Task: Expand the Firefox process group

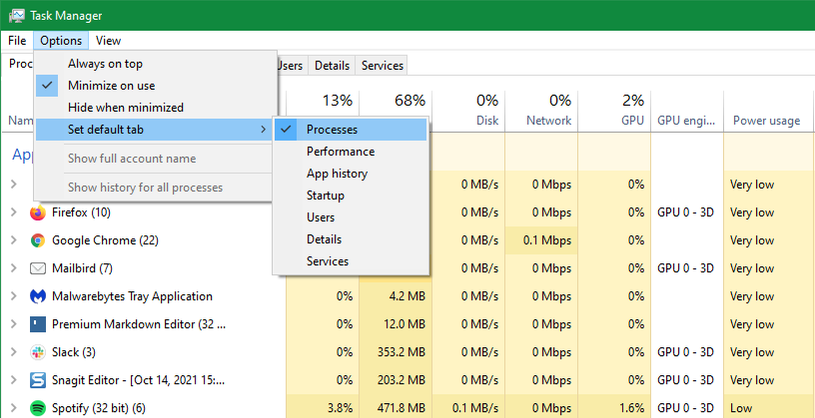Action: 13,212
